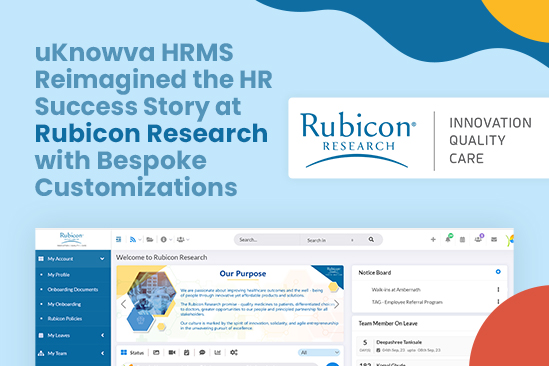The height and width of the screenshot is (366, 549).
Task: Click the RSS feed icon in toolbar
Action: [x=133, y=240]
